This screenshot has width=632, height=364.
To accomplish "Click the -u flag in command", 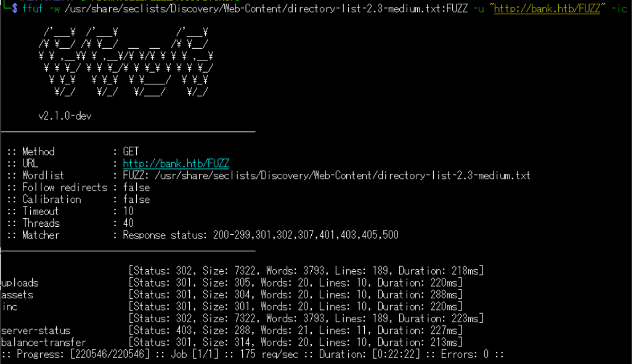I will [479, 8].
